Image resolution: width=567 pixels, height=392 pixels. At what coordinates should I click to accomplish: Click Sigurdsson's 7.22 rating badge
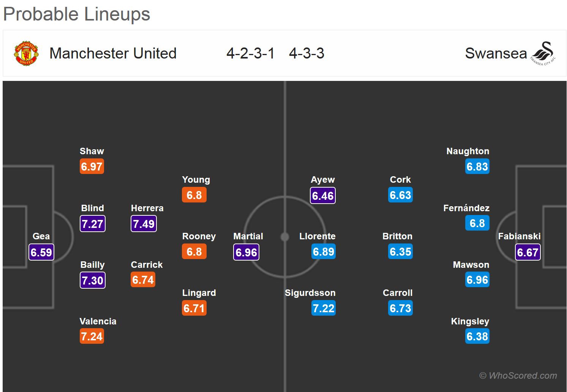pyautogui.click(x=323, y=308)
